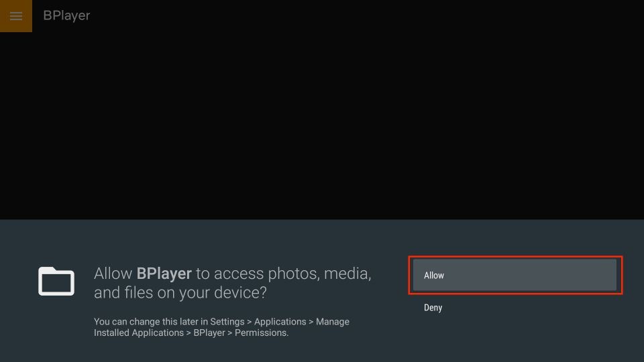Click the folder icon in permission dialog
Image resolution: width=644 pixels, height=362 pixels.
(x=56, y=281)
